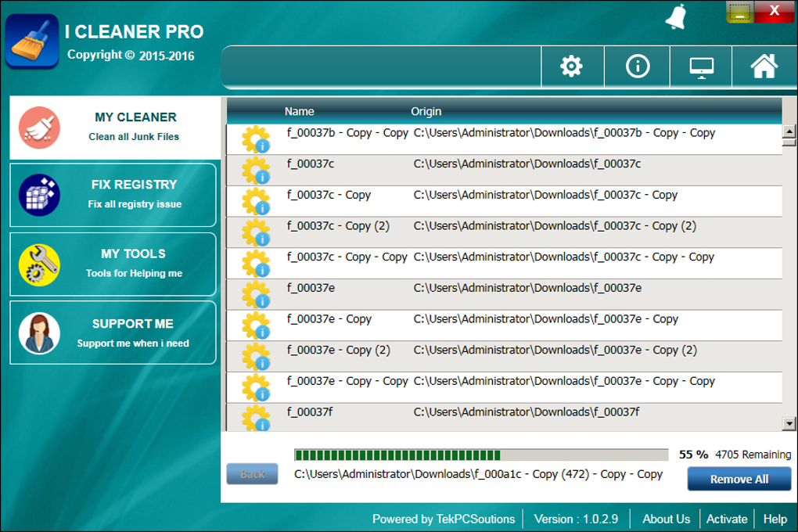Open the MY CLEANER section
798x532 pixels.
pos(115,128)
